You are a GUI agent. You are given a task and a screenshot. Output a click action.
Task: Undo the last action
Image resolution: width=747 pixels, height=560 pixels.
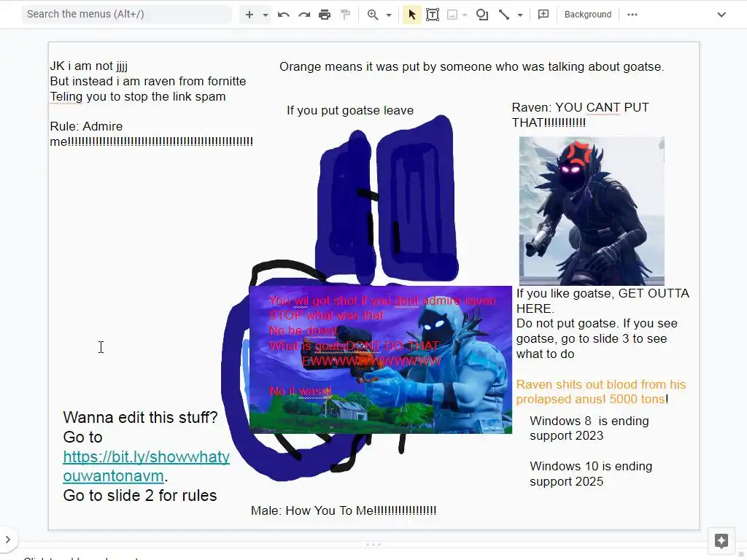click(x=284, y=15)
